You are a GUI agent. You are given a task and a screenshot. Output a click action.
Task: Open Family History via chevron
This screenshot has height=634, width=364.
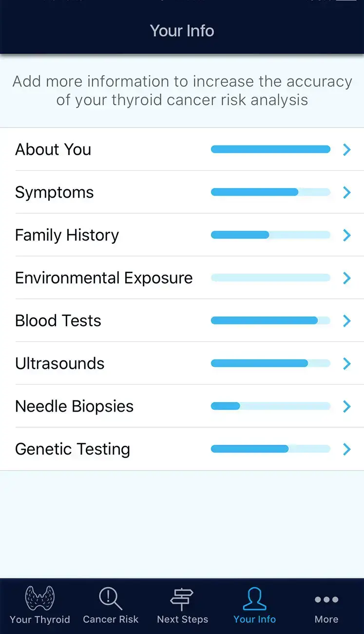(x=347, y=236)
